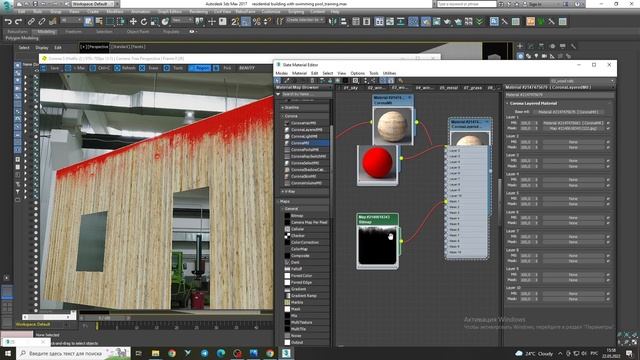Select the Unlink Selection icon
This screenshot has height=360, width=640.
pyautogui.click(x=42, y=21)
